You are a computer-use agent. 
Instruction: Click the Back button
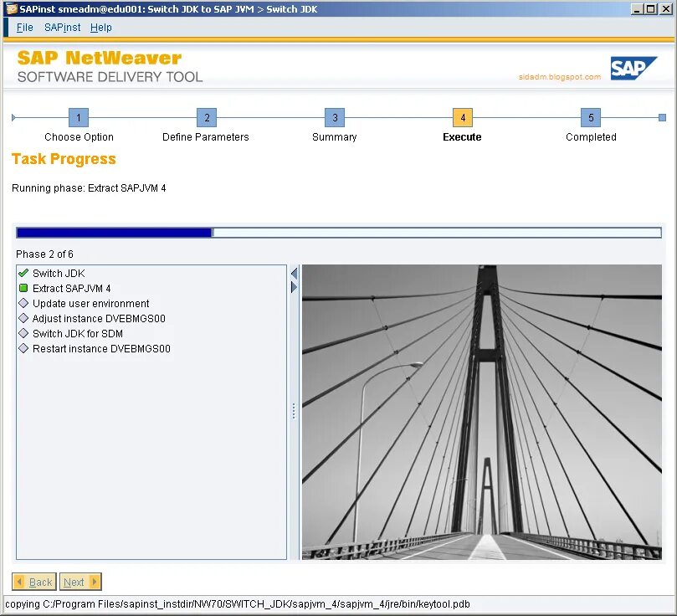click(34, 582)
